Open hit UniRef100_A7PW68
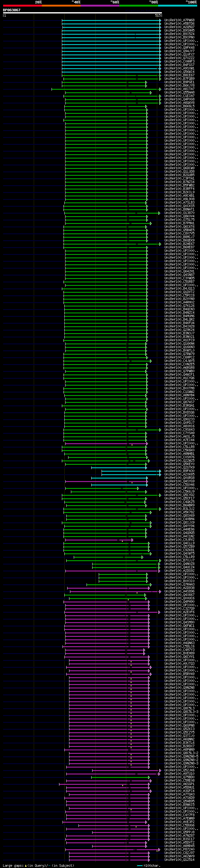Viewport: 200px width, 868px height. pos(179,20)
